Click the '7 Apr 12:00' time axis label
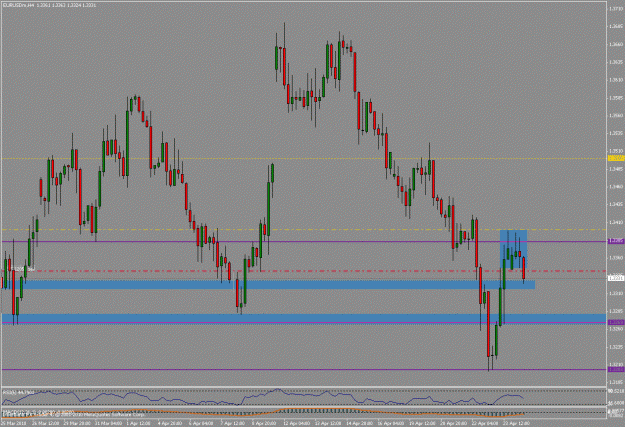This screenshot has width=625, height=427. [231, 423]
